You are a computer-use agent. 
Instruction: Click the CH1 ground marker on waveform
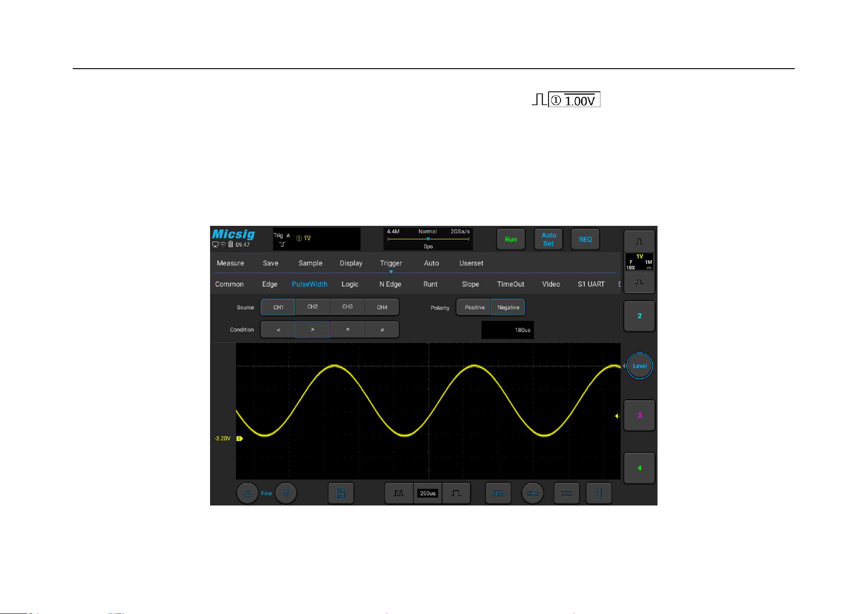pos(240,438)
